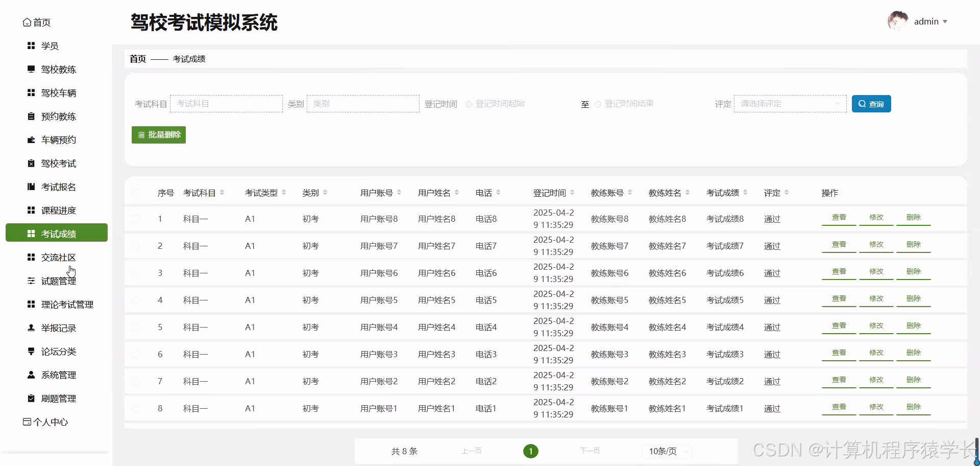Click the 首页 home icon in sidebar
The width and height of the screenshot is (980, 466).
(28, 22)
